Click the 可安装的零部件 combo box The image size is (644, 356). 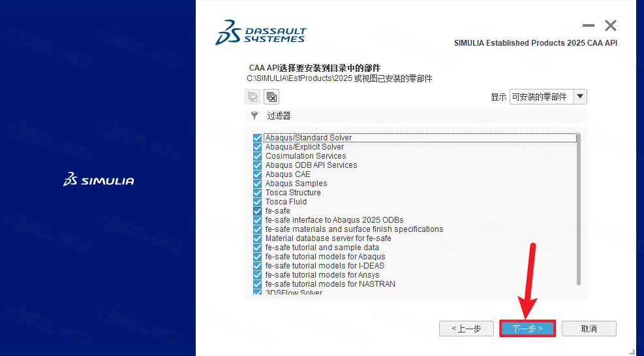tap(548, 97)
